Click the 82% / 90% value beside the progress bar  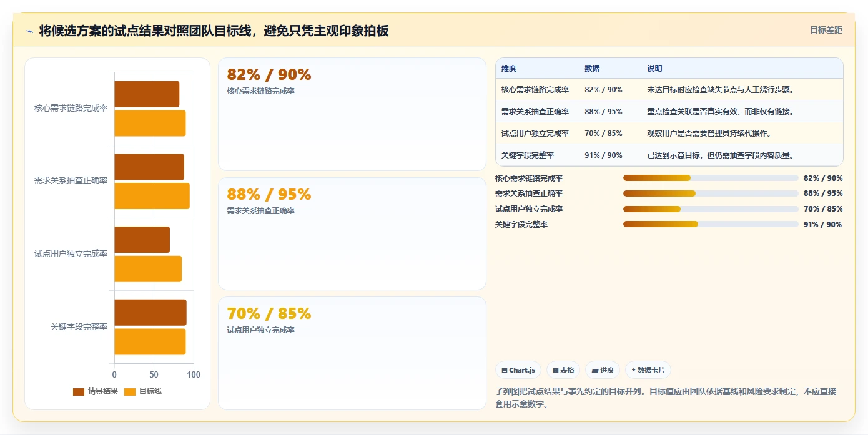tap(823, 178)
